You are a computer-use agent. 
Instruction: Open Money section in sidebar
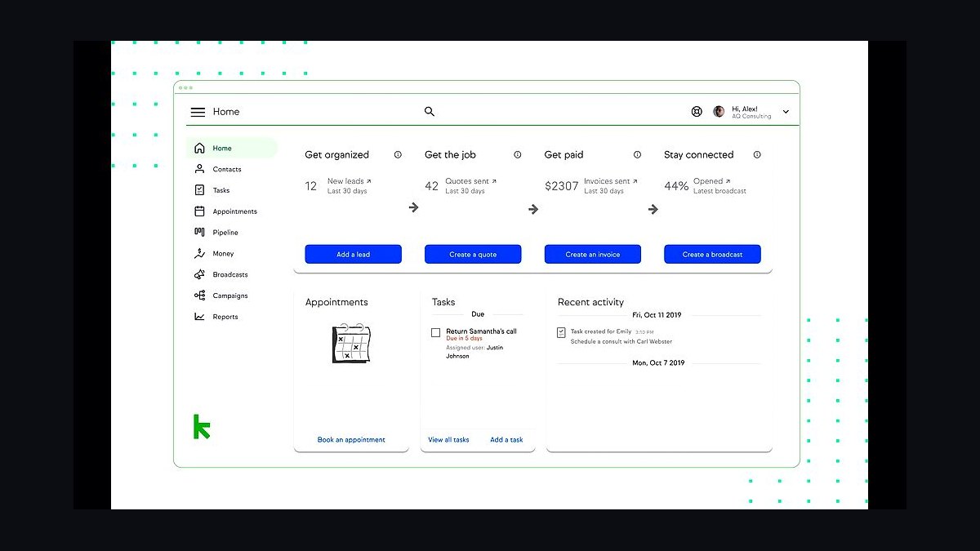(x=223, y=254)
